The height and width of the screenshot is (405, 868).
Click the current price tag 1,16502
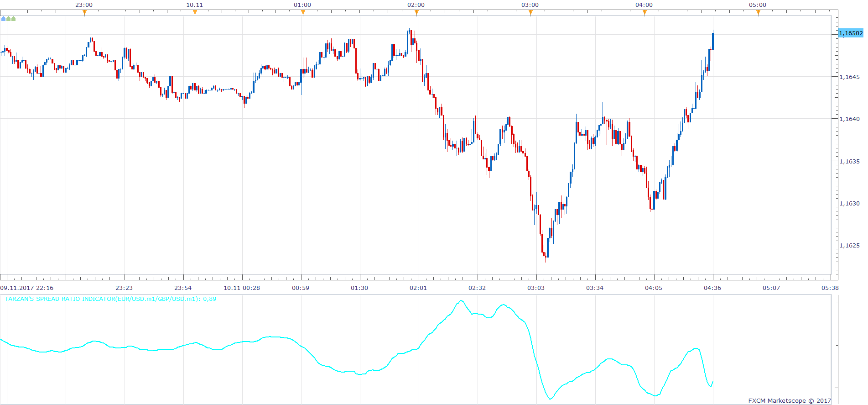[851, 33]
